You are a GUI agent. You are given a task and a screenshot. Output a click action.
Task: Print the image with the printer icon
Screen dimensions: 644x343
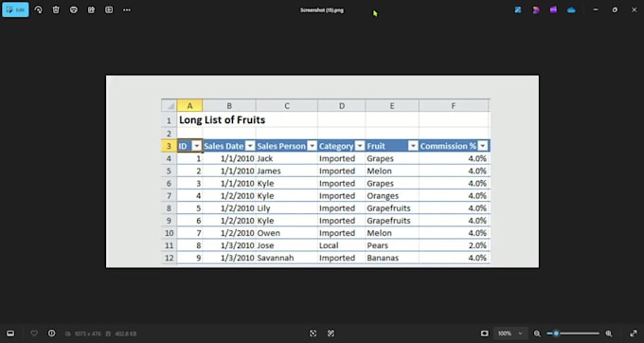(x=74, y=9)
